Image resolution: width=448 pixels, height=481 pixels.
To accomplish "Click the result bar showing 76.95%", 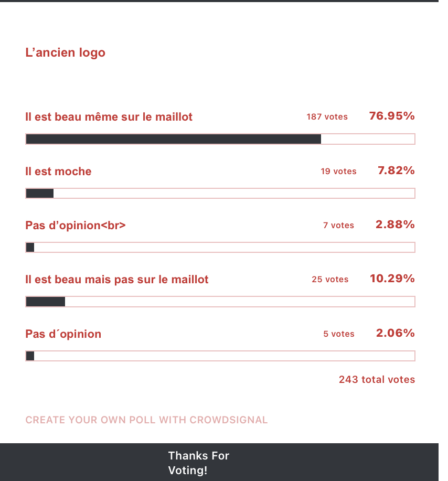I will tap(220, 139).
